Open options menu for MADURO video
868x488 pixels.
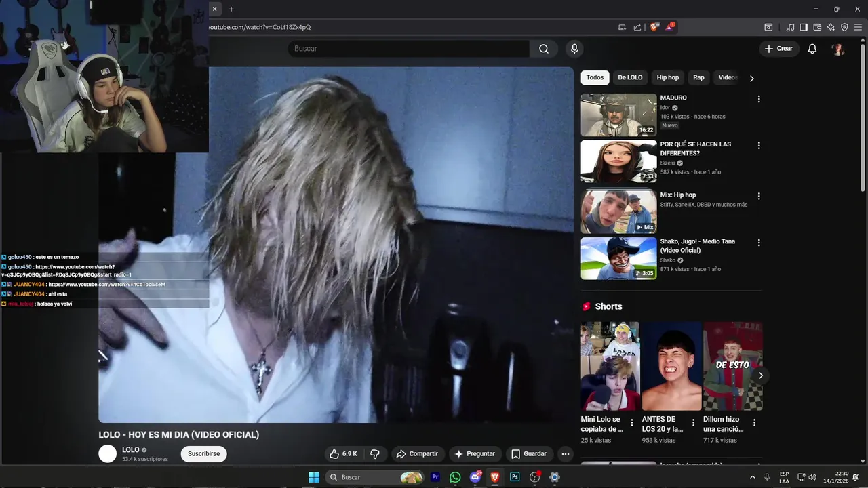pyautogui.click(x=759, y=99)
